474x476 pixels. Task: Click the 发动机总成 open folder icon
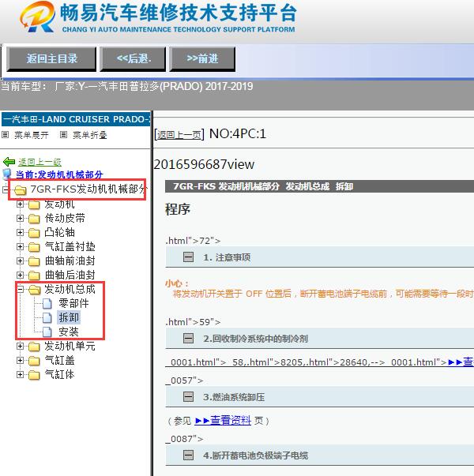34,290
